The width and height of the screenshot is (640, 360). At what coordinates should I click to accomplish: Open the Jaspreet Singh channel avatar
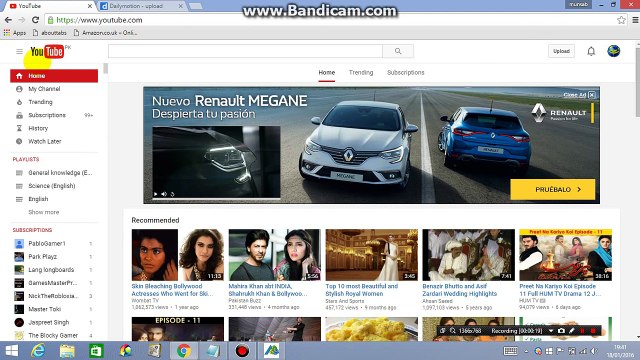(19, 322)
